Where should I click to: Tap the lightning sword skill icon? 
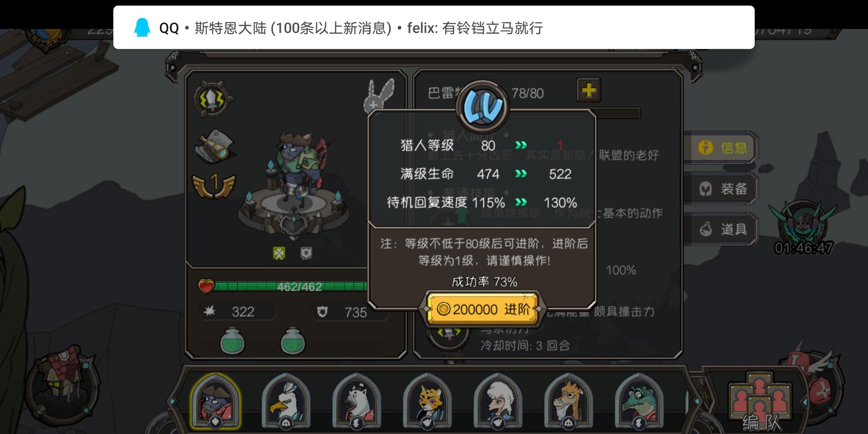pyautogui.click(x=213, y=98)
